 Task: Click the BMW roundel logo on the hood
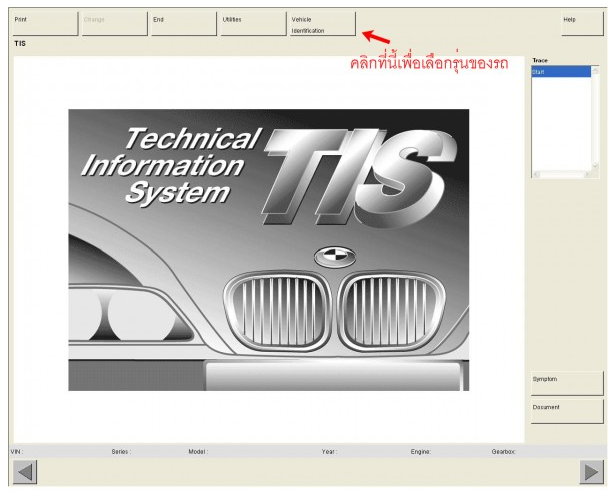pos(334,257)
